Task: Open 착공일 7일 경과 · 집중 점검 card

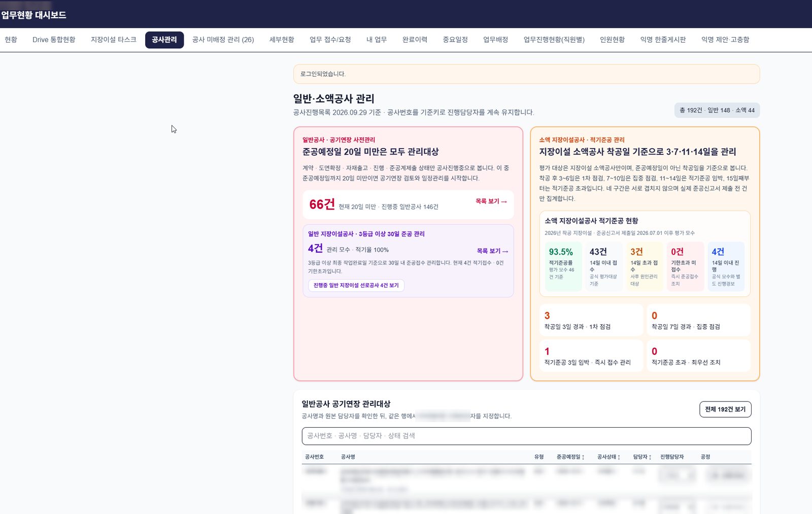Action: tap(698, 320)
